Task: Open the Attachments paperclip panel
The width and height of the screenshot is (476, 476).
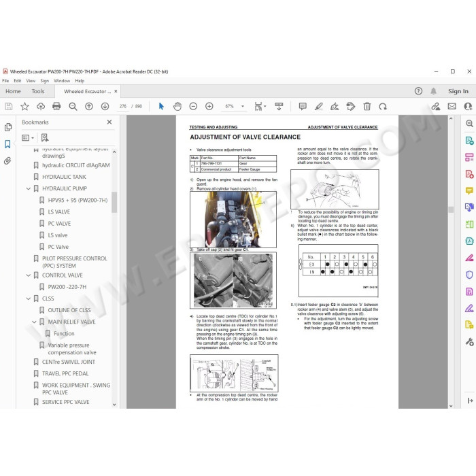Action: [7, 160]
